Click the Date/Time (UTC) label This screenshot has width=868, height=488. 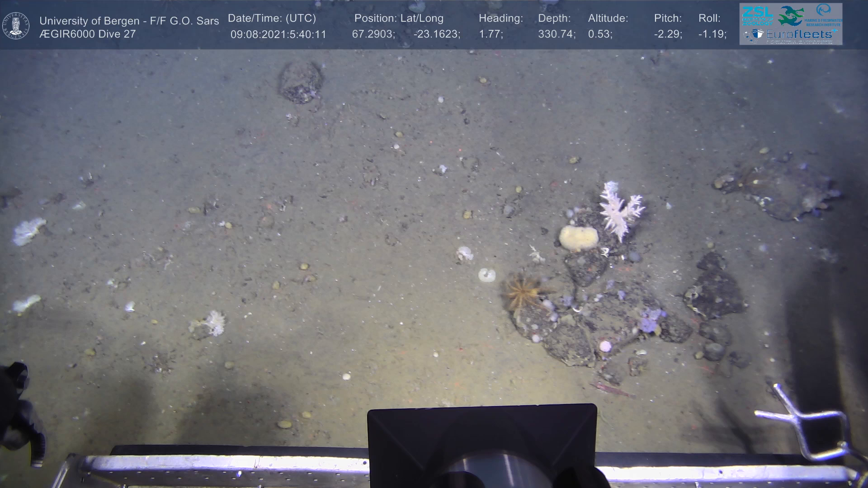272,19
